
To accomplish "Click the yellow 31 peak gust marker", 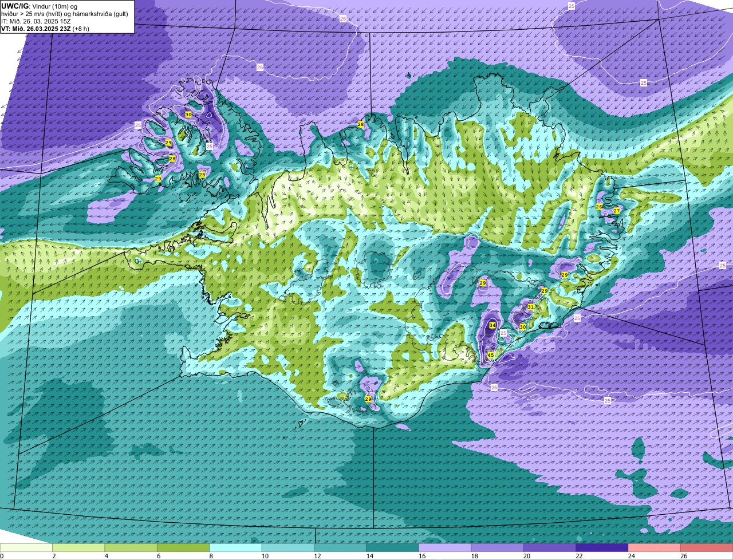I will point(531,307).
